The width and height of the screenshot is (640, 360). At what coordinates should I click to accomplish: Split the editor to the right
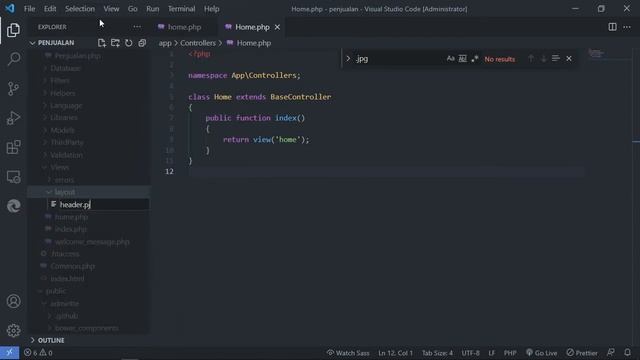pos(612,27)
